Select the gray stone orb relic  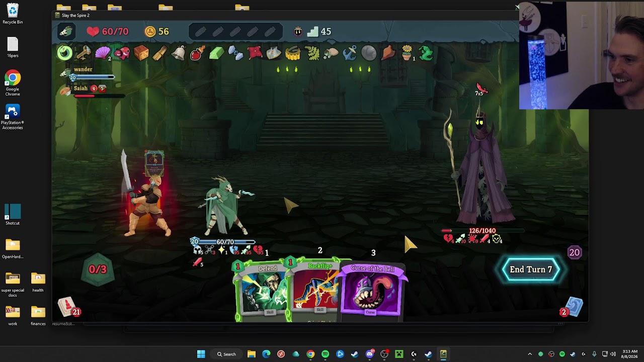(369, 53)
